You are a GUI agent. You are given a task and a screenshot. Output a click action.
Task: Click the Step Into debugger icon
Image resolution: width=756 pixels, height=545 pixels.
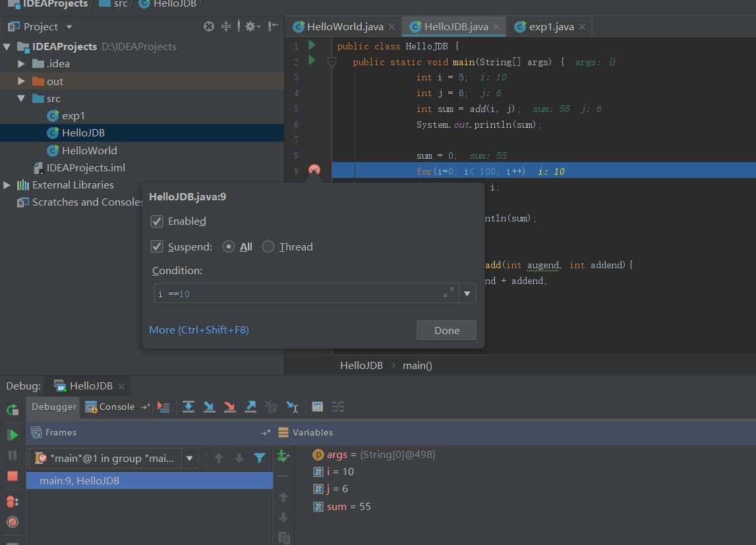click(209, 407)
